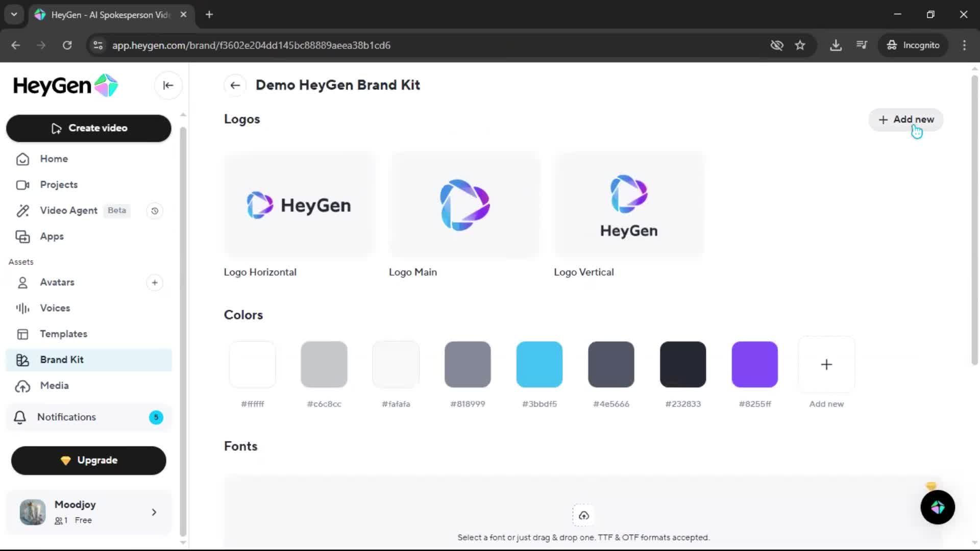Click the tracking protection eye icon
Screen dimensions: 980x551
pyautogui.click(x=776, y=45)
